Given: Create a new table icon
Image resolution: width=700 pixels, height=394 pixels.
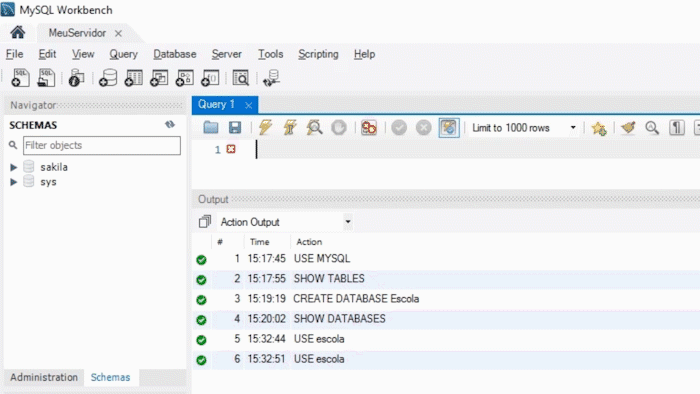Looking at the screenshot, I should 133,78.
